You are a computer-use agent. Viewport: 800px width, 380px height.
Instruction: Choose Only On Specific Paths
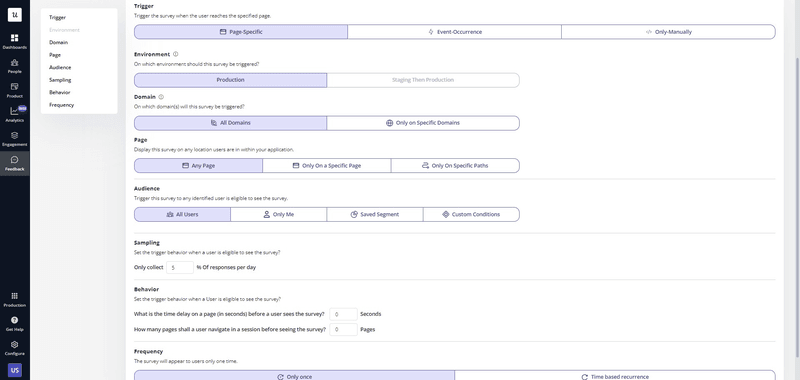pos(455,166)
